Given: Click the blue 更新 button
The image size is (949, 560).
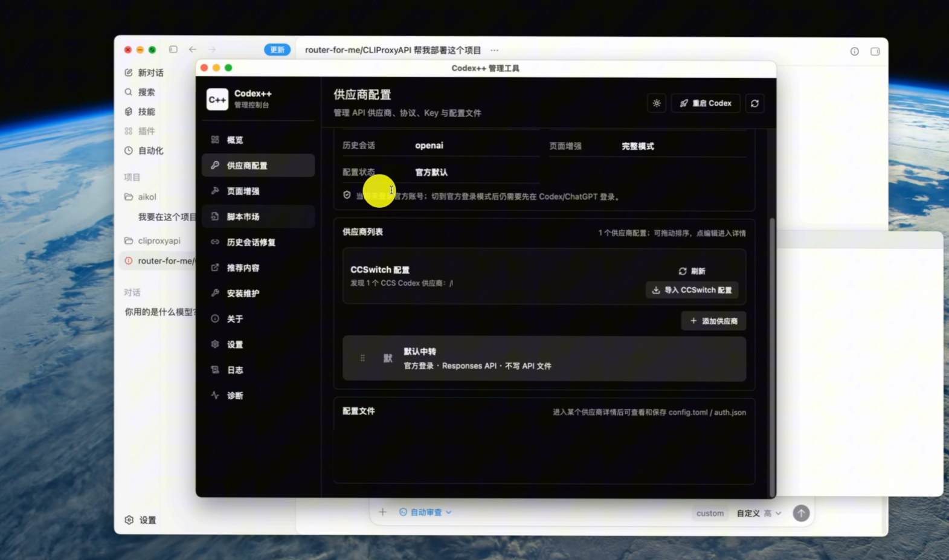Looking at the screenshot, I should click(277, 50).
